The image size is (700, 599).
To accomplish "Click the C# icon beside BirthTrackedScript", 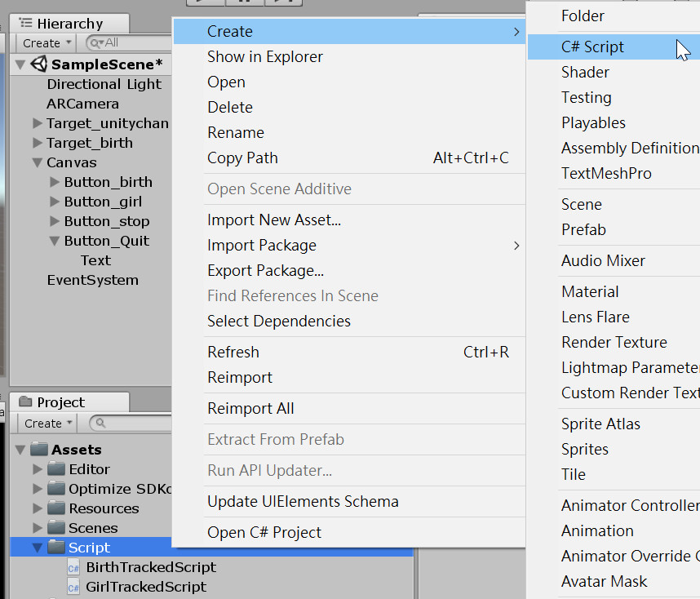I will pyautogui.click(x=73, y=566).
